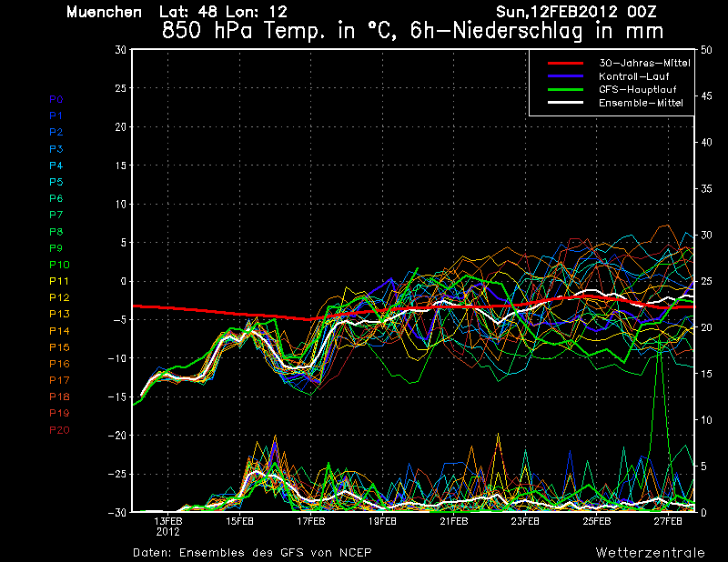Click the white Ensemble-Mittel legend line

coord(565,103)
